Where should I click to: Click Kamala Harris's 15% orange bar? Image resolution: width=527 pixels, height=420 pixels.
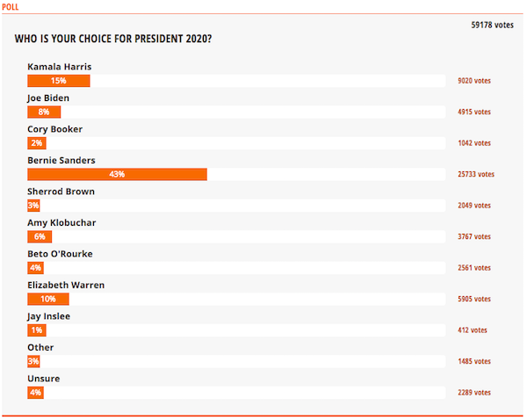pyautogui.click(x=59, y=81)
